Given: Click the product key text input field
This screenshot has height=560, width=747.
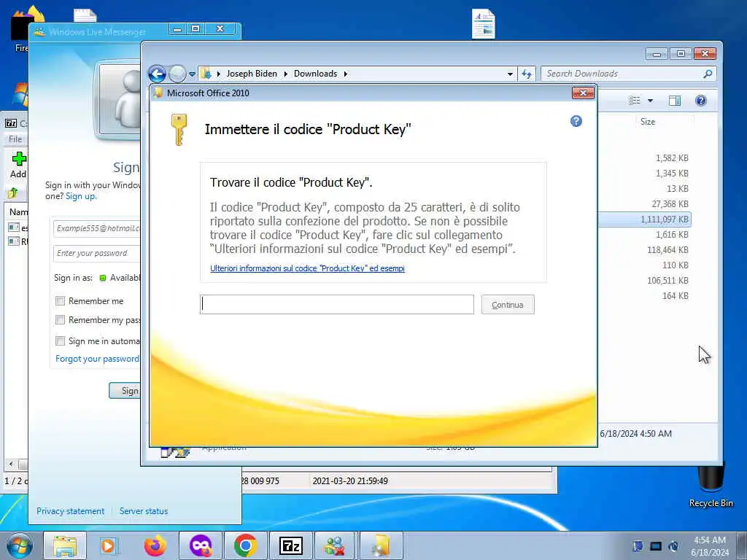Looking at the screenshot, I should (x=337, y=304).
